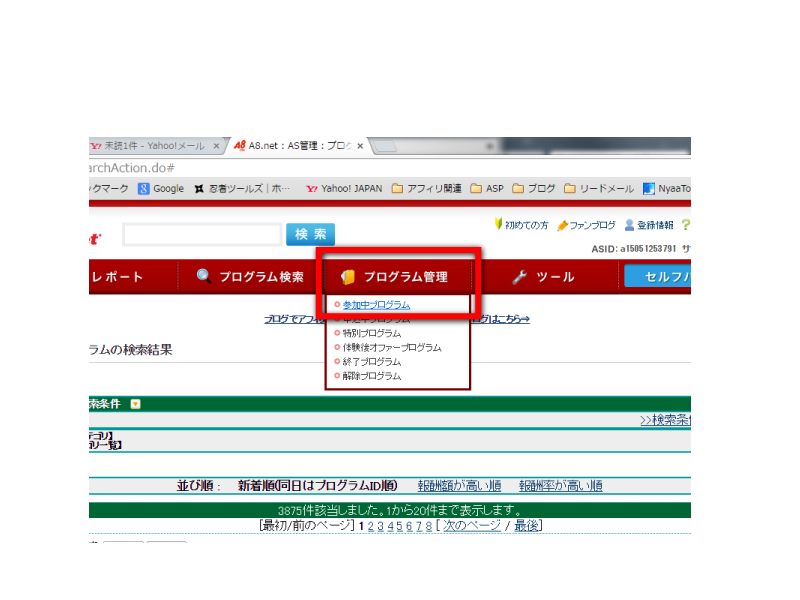Open the Yahoo! JAPAN bookmark
The height and width of the screenshot is (600, 800).
click(344, 189)
